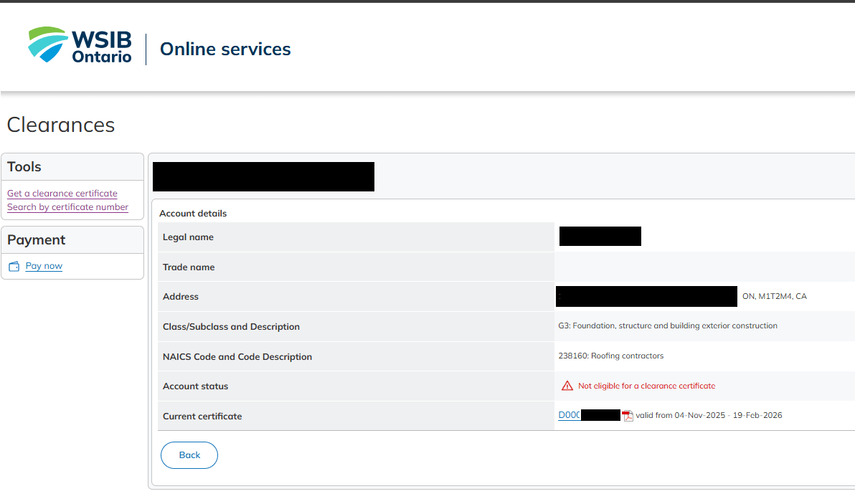Click the Pay now link
Image resolution: width=855 pixels, height=504 pixels.
pyautogui.click(x=44, y=266)
